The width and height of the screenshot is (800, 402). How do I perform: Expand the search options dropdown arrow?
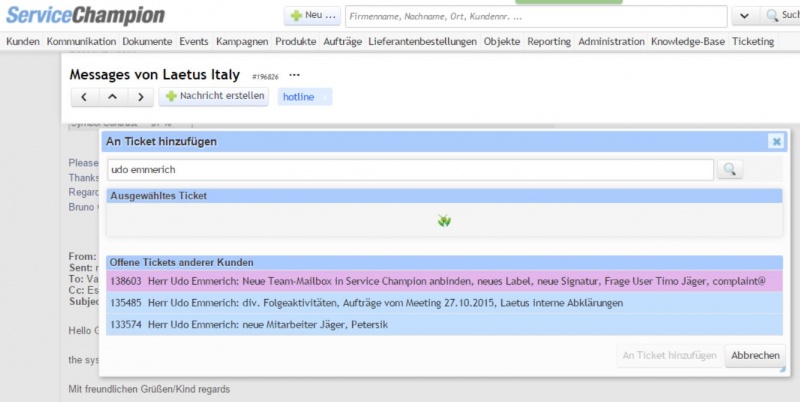[x=744, y=16]
